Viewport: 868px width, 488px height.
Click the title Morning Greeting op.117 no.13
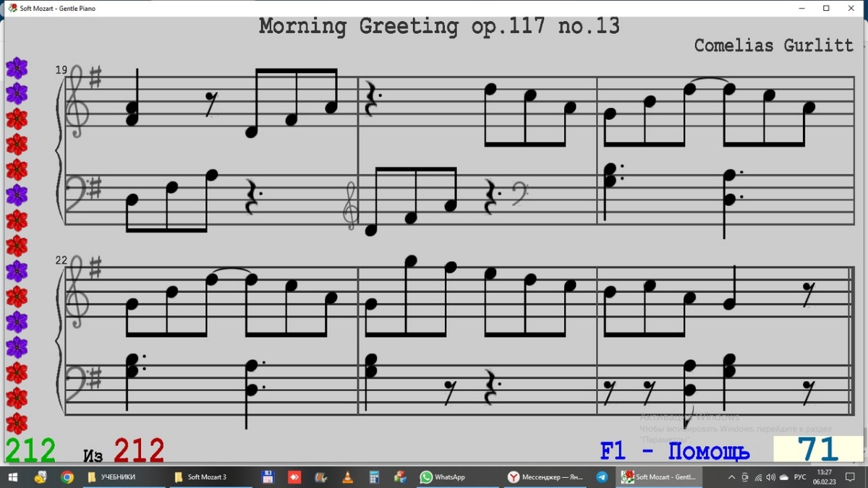[x=439, y=26]
